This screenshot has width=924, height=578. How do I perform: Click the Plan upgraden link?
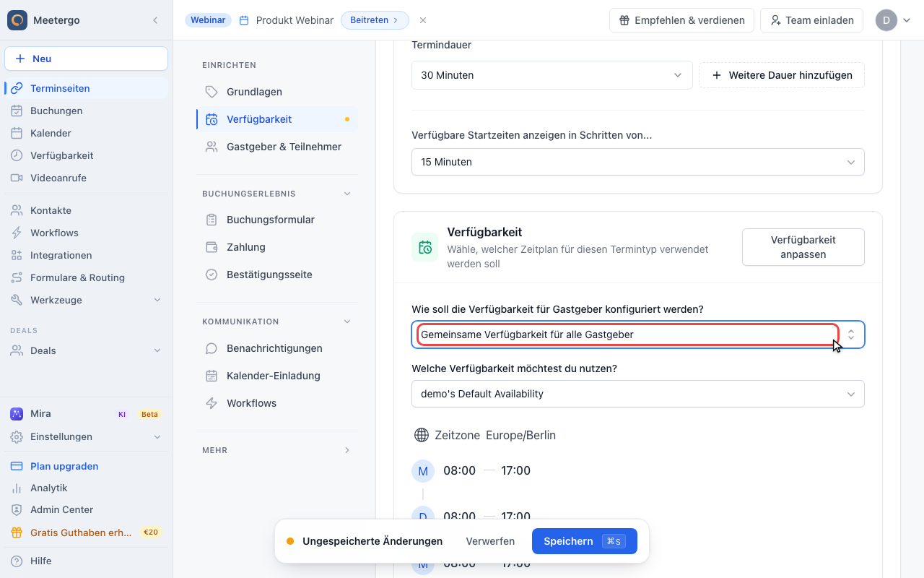(64, 466)
